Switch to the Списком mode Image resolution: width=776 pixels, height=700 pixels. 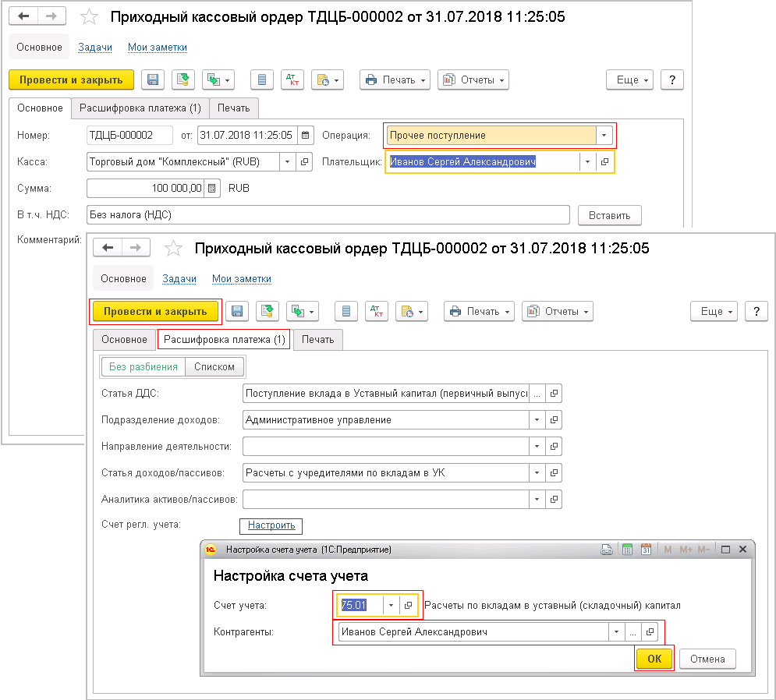(x=214, y=367)
